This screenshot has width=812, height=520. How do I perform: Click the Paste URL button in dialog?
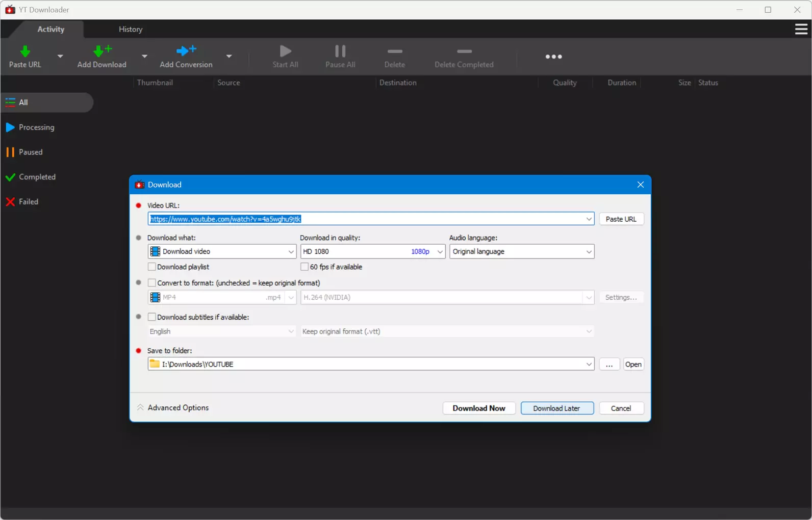(621, 219)
